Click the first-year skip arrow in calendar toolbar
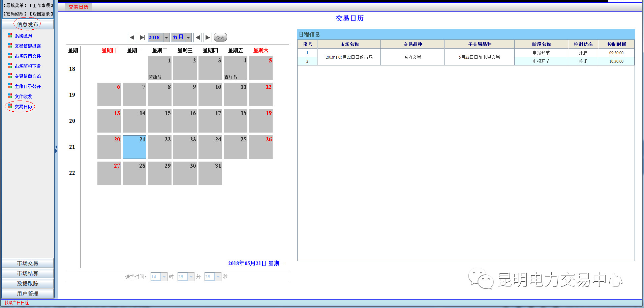Image resolution: width=644 pixels, height=308 pixels. [132, 37]
